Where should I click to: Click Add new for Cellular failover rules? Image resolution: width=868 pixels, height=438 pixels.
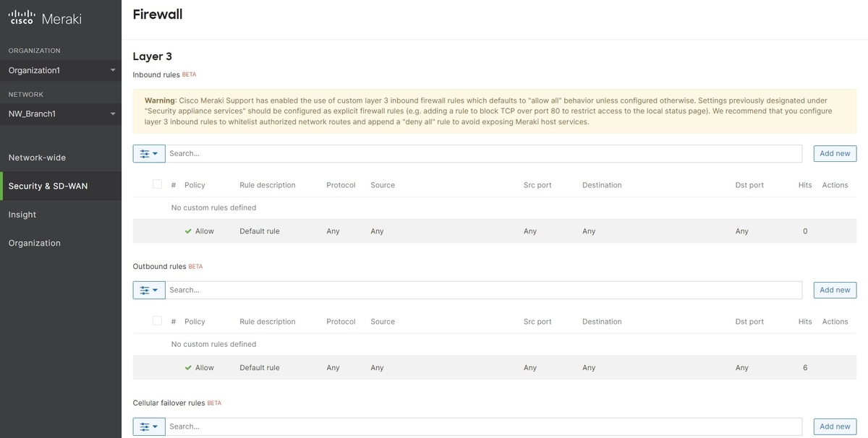click(x=835, y=426)
